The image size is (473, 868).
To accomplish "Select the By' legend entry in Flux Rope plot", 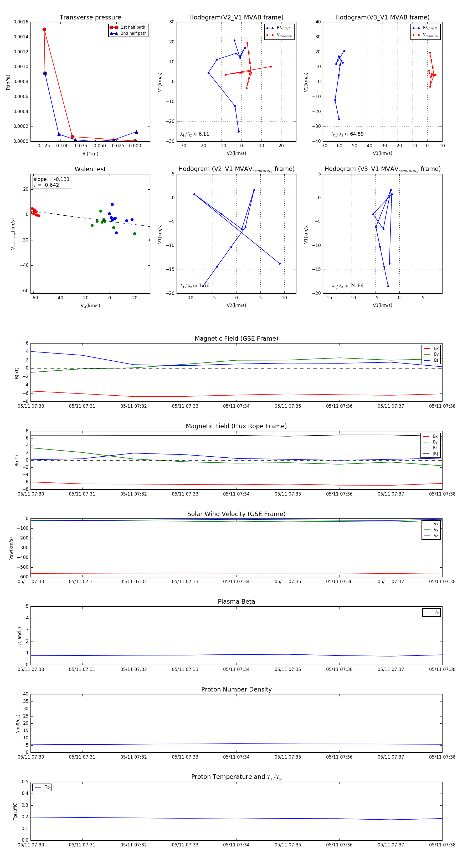I will pyautogui.click(x=431, y=442).
